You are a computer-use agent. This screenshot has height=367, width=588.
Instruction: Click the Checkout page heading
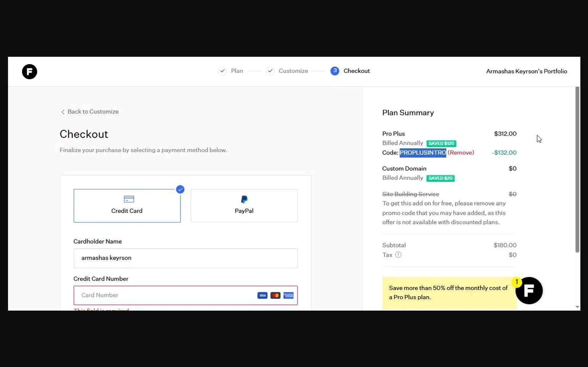tap(84, 134)
